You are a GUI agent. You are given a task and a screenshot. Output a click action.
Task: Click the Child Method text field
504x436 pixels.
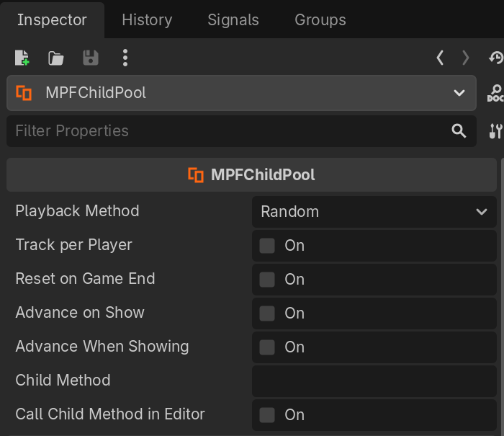(374, 381)
